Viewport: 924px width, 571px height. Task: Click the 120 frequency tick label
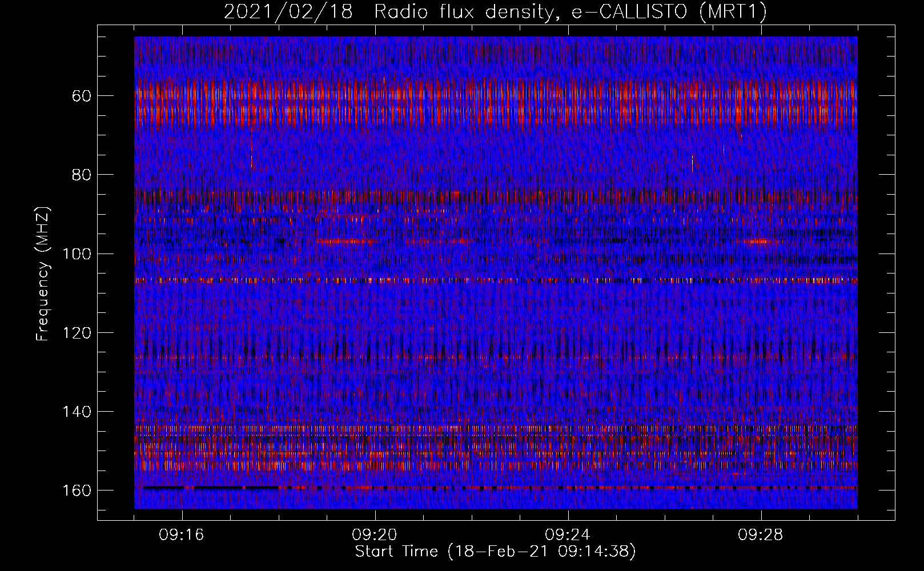tap(77, 332)
